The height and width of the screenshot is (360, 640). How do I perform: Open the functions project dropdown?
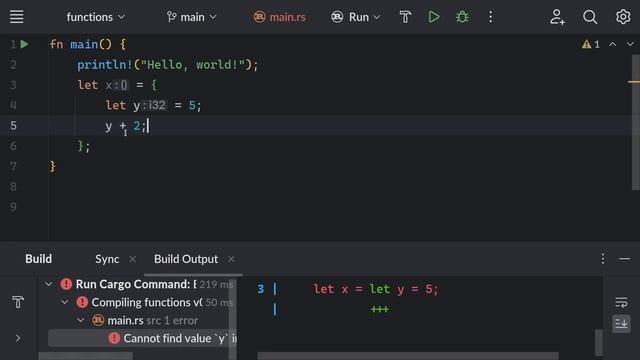click(96, 17)
